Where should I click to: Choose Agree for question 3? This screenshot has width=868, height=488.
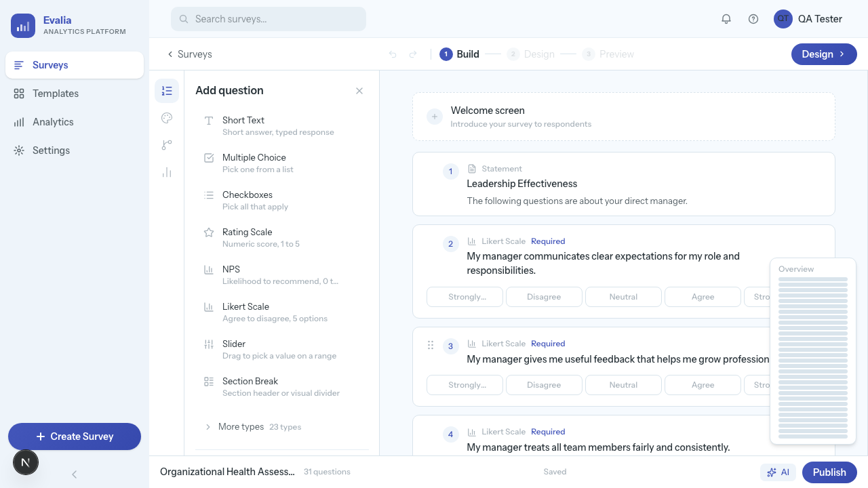(x=703, y=385)
